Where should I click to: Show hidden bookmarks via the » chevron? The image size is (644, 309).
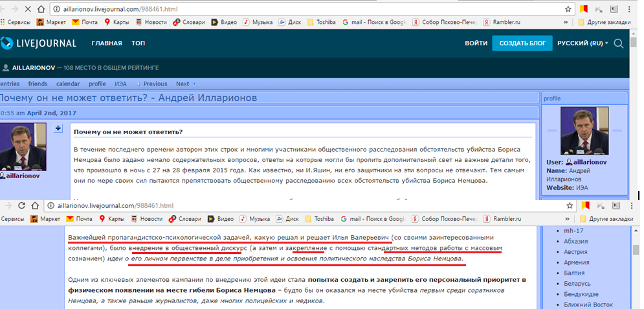566,22
